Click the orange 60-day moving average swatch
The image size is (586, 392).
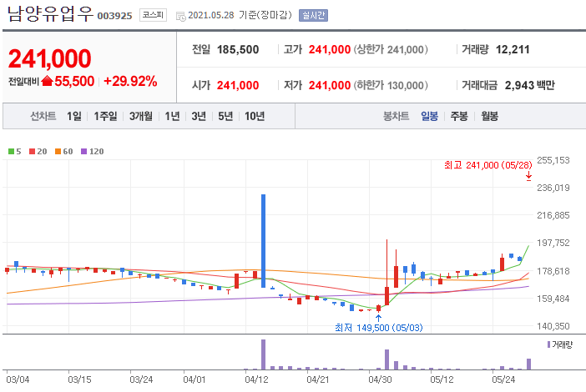pyautogui.click(x=58, y=151)
